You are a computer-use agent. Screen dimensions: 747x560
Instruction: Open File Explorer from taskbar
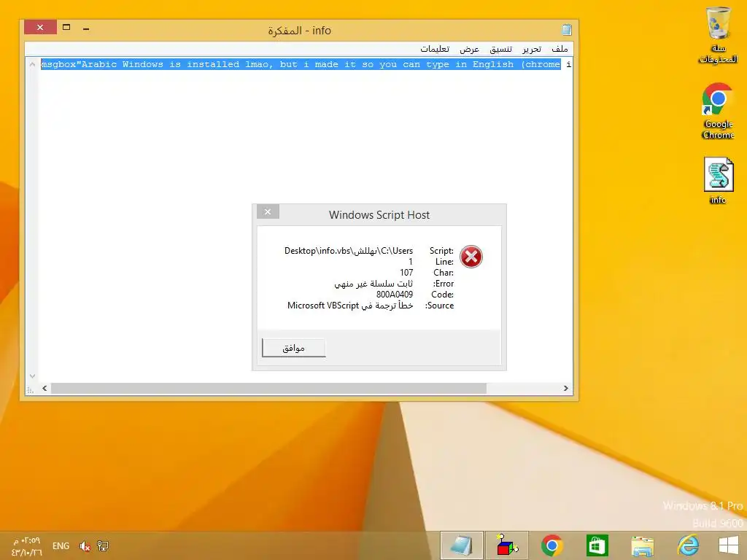(642, 545)
